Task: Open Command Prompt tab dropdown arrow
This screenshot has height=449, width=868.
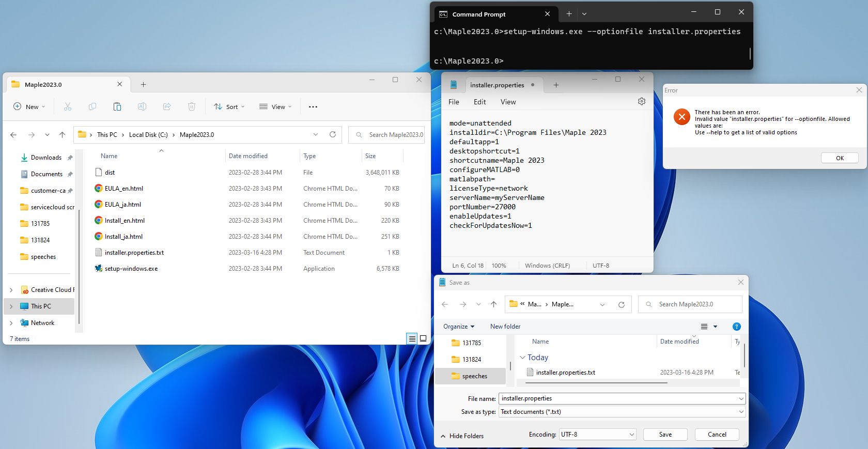Action: pyautogui.click(x=584, y=14)
